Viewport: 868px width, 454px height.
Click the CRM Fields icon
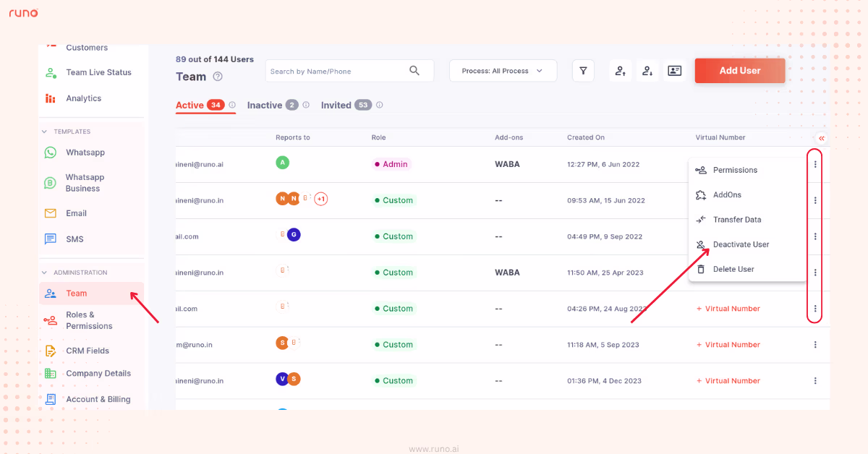click(x=49, y=350)
